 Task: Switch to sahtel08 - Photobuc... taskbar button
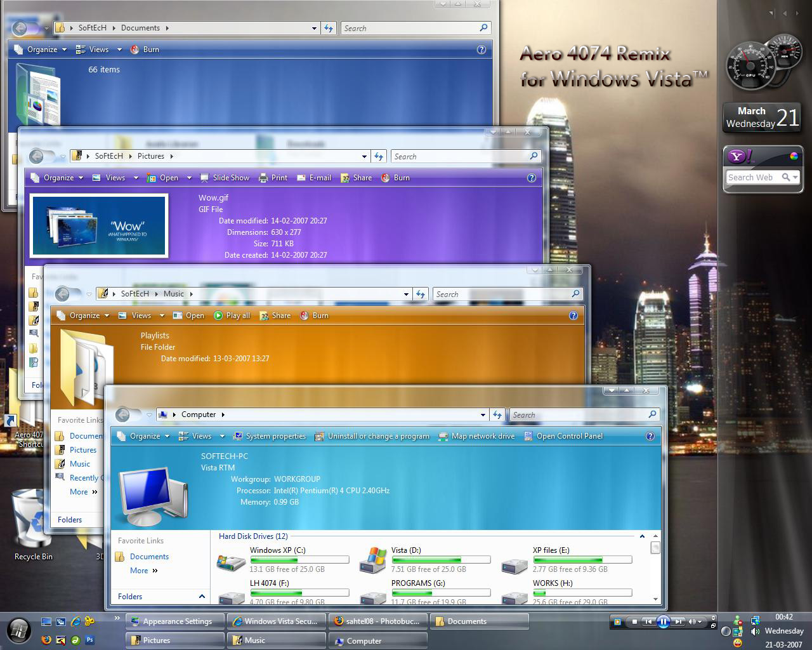coord(377,621)
